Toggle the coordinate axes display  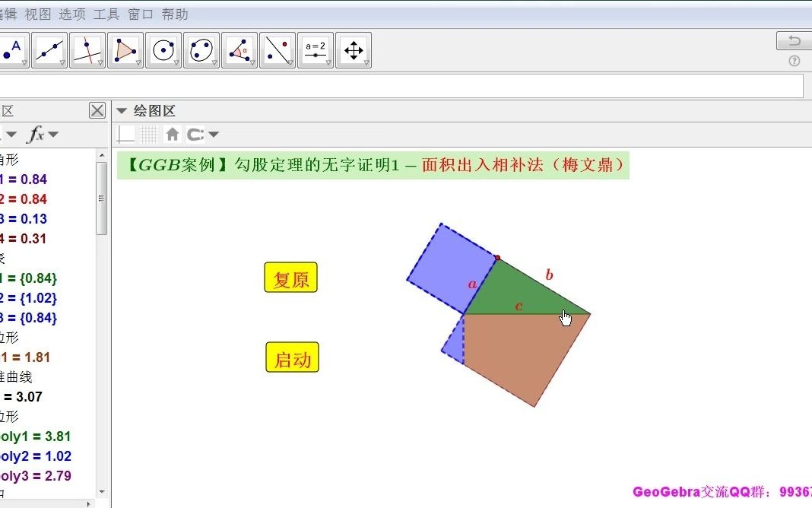coord(125,134)
